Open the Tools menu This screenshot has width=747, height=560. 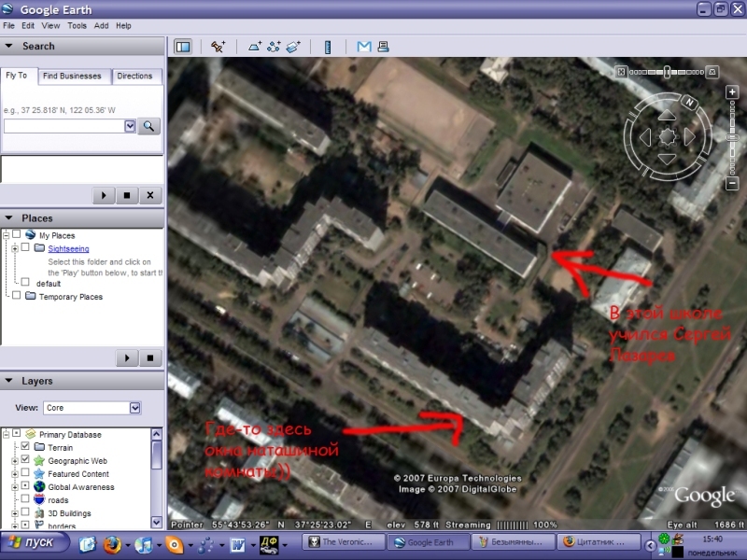coord(77,26)
